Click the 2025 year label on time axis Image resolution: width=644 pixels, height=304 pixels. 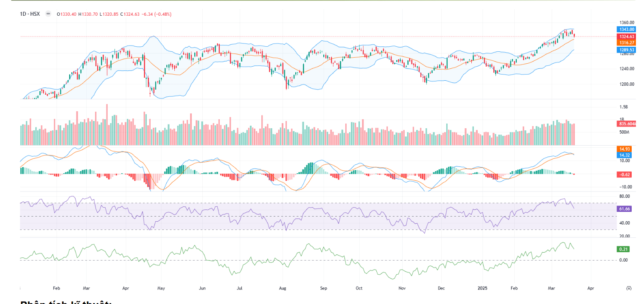tap(482, 288)
